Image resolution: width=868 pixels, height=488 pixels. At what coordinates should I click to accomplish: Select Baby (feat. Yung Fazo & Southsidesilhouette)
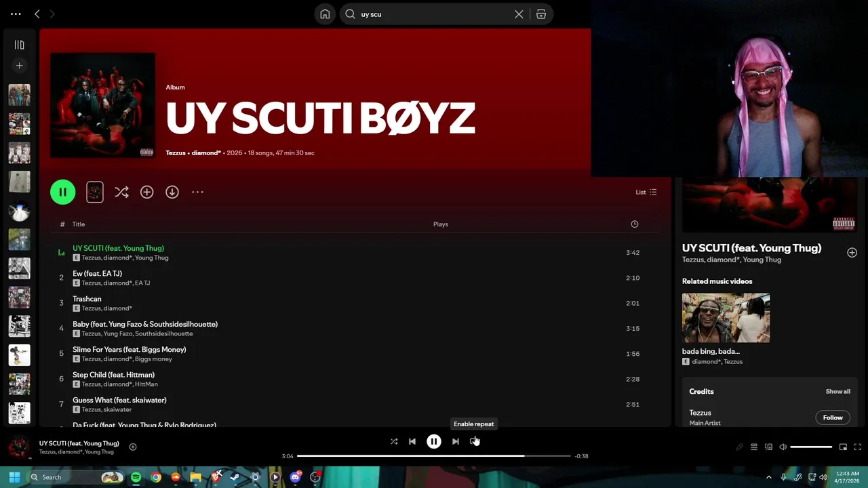pos(145,324)
